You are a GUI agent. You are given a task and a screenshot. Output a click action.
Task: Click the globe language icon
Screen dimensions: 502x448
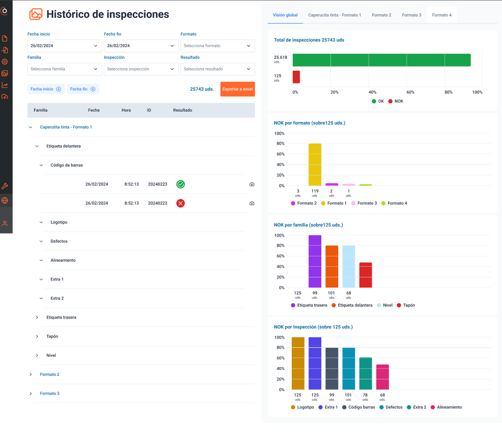5,201
